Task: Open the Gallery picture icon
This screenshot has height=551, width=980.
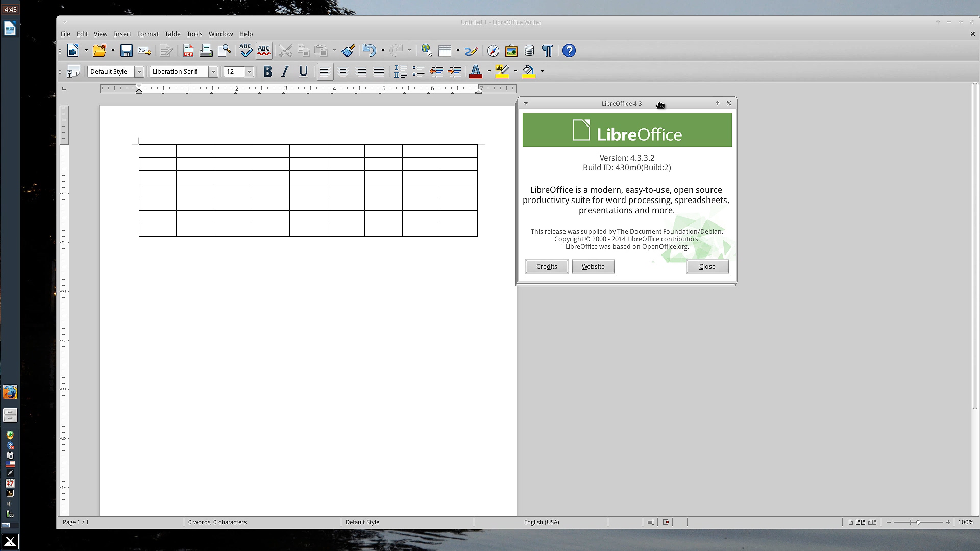Action: (511, 51)
